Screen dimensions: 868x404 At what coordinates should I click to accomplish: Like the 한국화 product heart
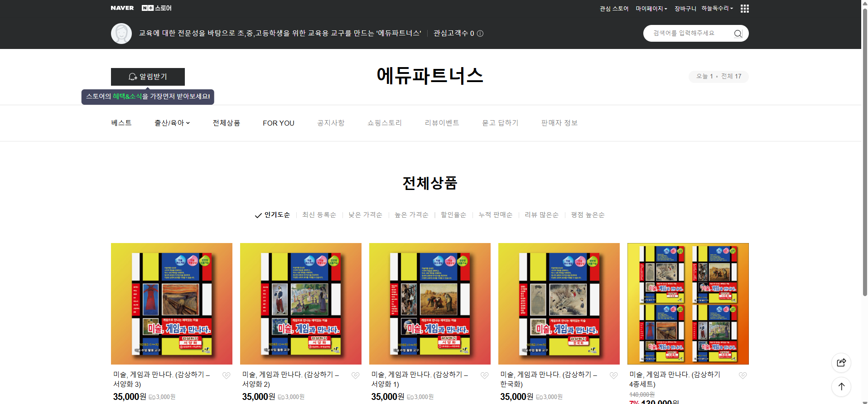(614, 375)
